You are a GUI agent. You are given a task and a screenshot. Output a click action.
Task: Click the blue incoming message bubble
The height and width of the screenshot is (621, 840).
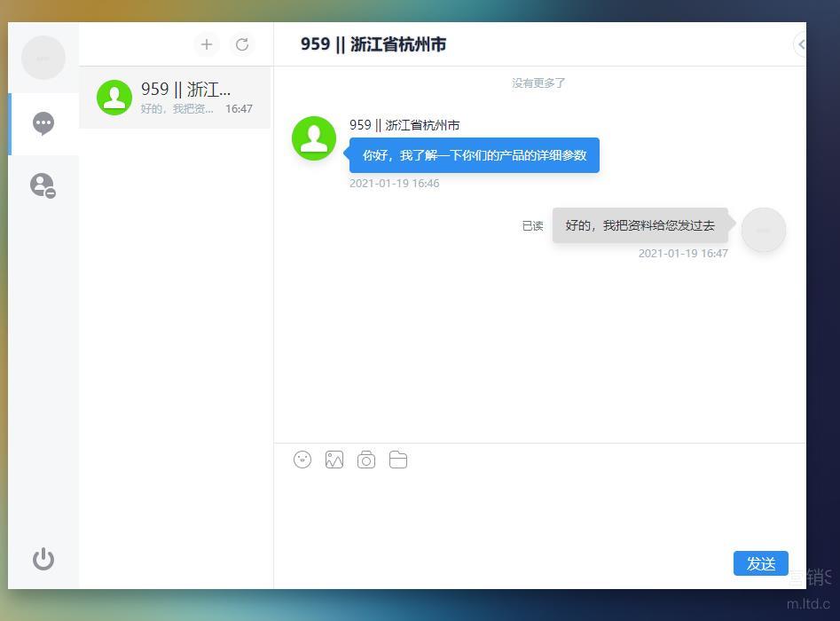click(x=474, y=155)
